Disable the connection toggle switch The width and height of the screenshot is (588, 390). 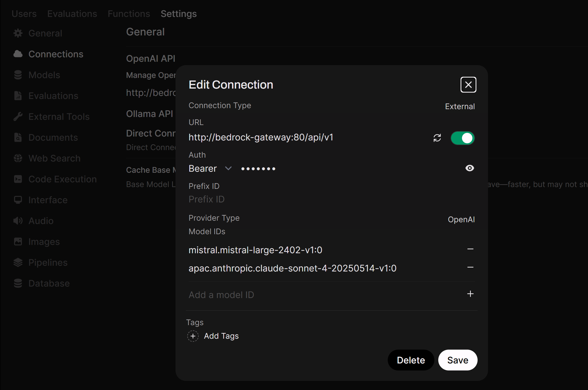coord(462,138)
